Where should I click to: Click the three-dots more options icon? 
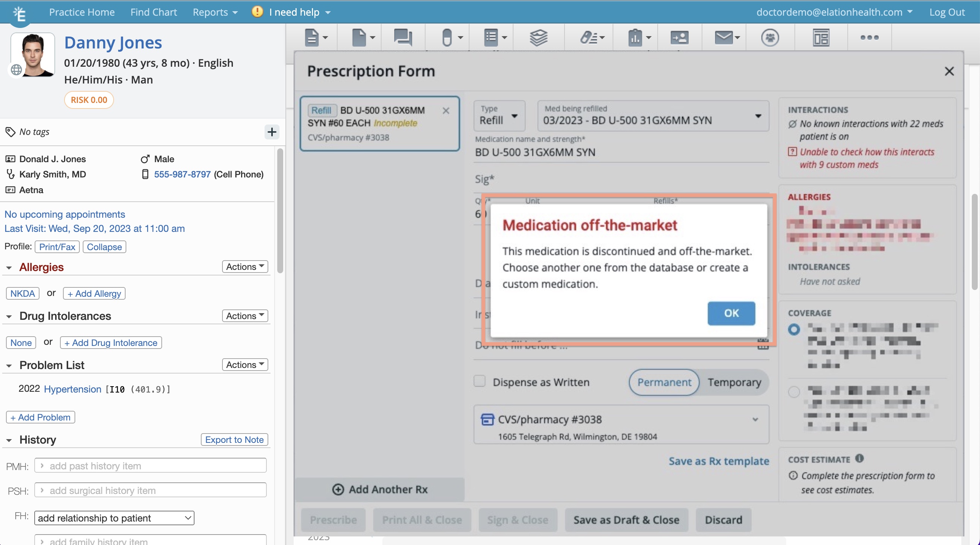coord(869,37)
